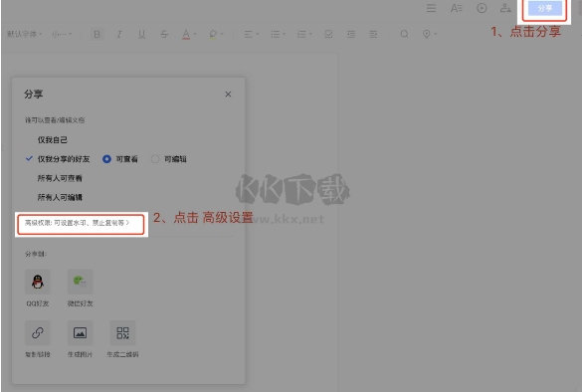This screenshot has width=582, height=392.
Task: Insert a checkbox task list item
Action: 328,34
